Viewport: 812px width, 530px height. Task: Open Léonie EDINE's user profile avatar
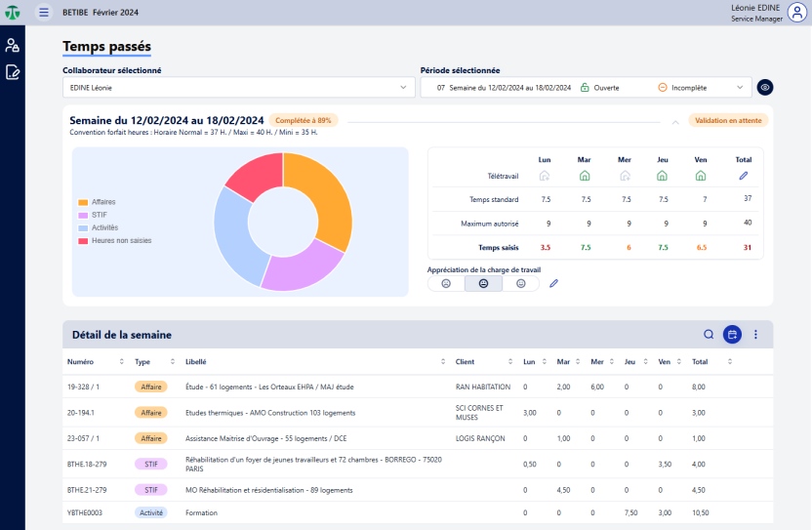pyautogui.click(x=796, y=13)
